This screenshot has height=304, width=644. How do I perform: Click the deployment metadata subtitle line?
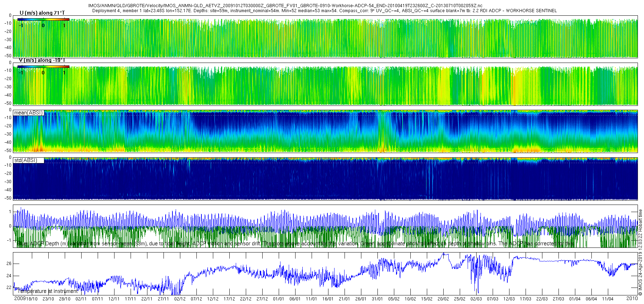point(324,11)
